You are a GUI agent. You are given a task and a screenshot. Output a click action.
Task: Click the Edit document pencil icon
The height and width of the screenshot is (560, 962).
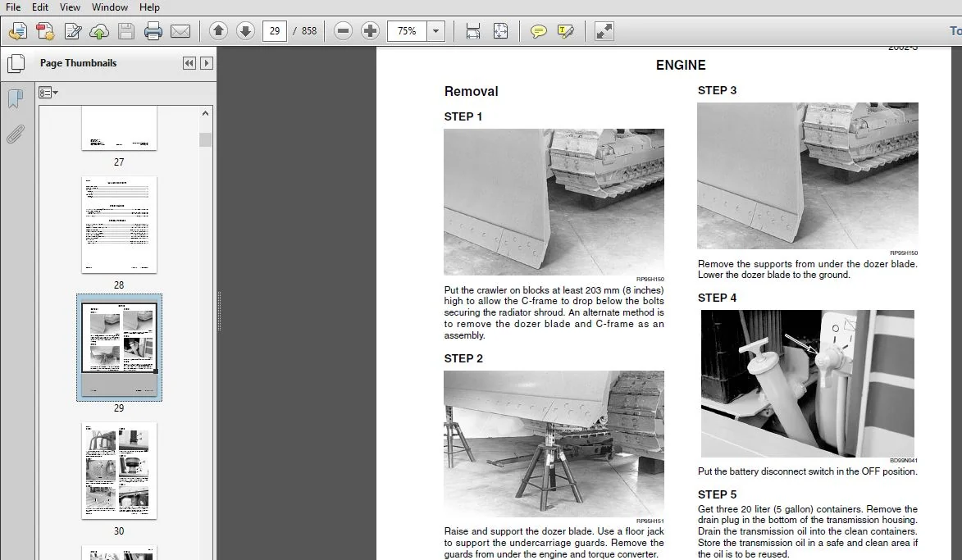click(x=72, y=30)
